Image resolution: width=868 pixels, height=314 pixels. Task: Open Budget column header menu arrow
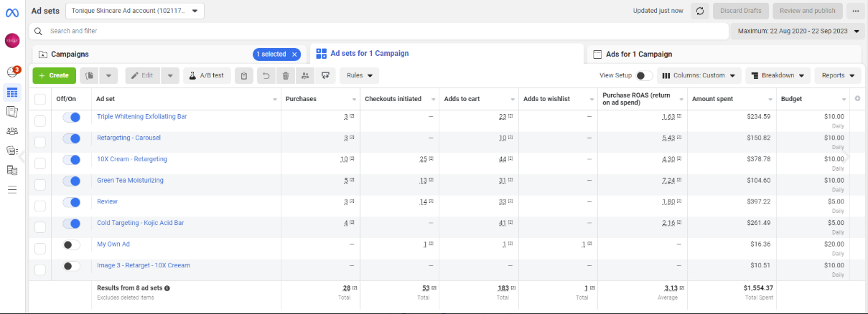[x=844, y=99]
